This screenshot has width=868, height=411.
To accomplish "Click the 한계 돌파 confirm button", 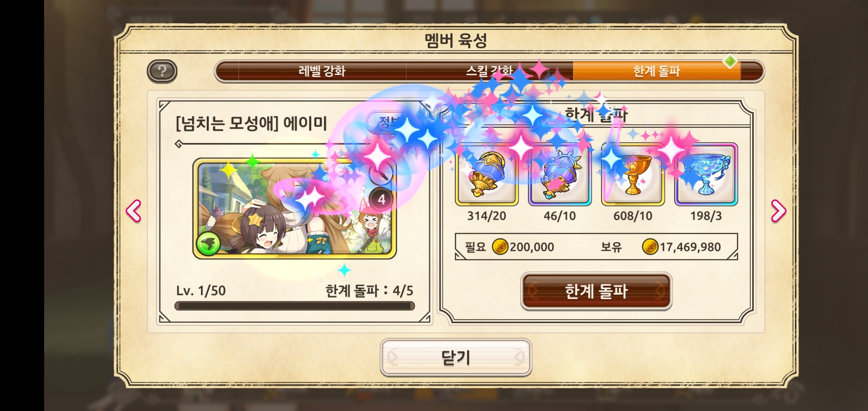I will 596,291.
